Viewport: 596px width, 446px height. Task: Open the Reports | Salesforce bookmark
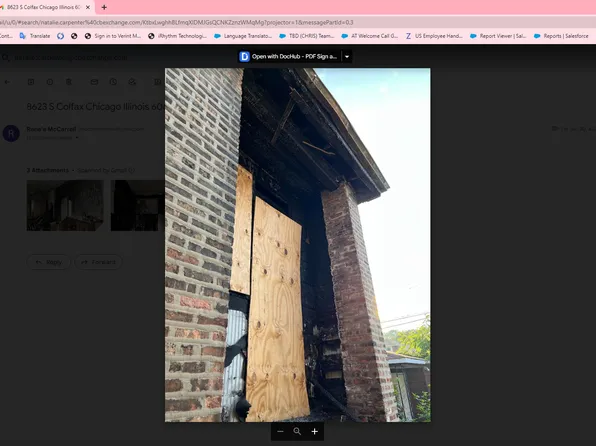point(561,36)
